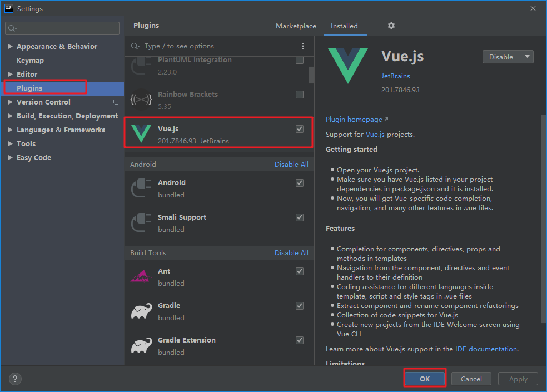This screenshot has height=392, width=547.
Task: Click the help question mark button
Action: click(15, 379)
